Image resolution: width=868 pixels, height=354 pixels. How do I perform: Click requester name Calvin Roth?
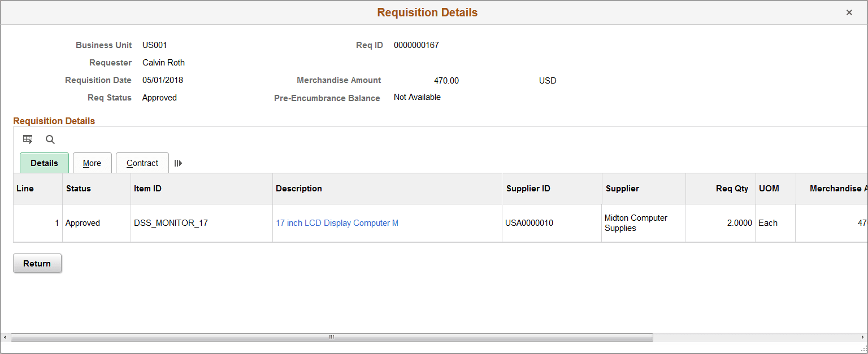click(163, 62)
